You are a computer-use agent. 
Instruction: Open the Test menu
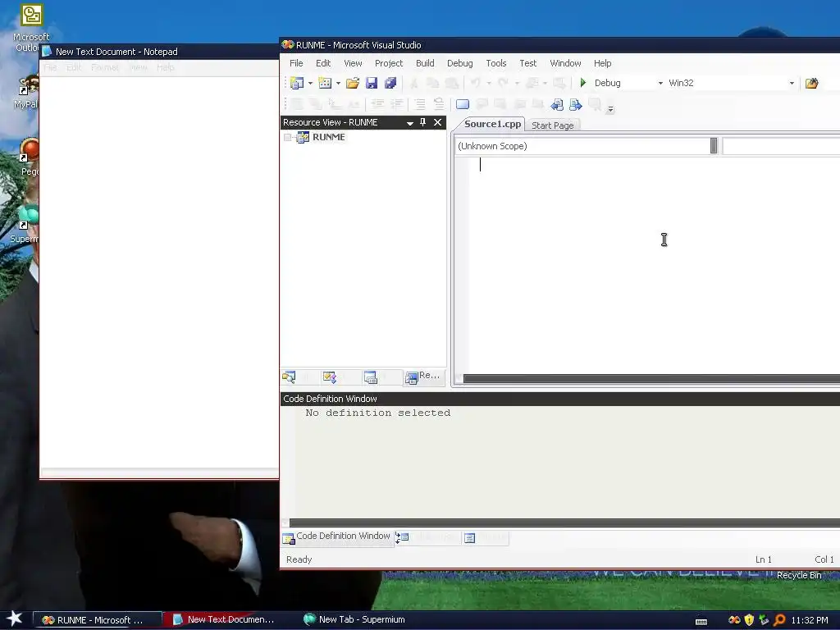pos(528,63)
